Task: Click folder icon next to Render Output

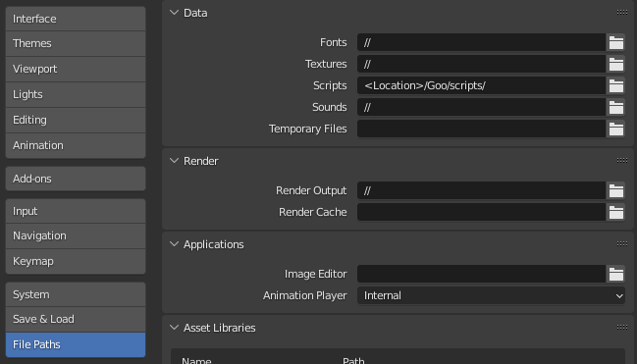Action: coord(615,190)
